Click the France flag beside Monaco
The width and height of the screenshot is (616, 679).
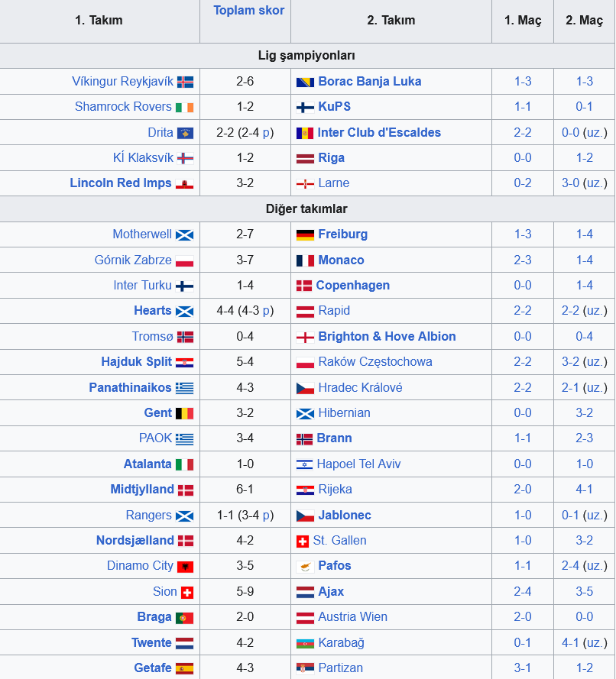click(x=305, y=260)
